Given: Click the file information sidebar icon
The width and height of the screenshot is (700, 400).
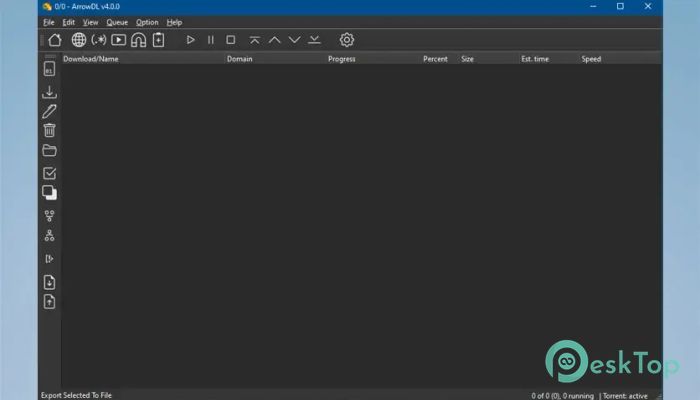Looking at the screenshot, I should click(50, 69).
